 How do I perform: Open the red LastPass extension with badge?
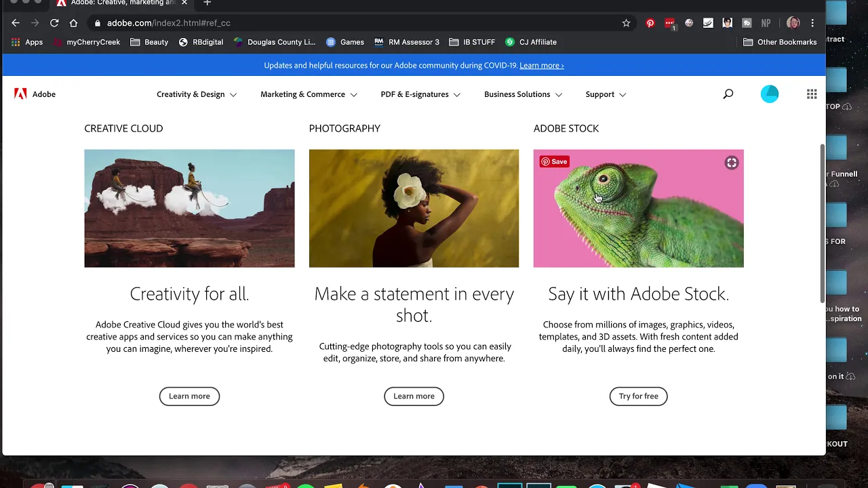coord(670,23)
